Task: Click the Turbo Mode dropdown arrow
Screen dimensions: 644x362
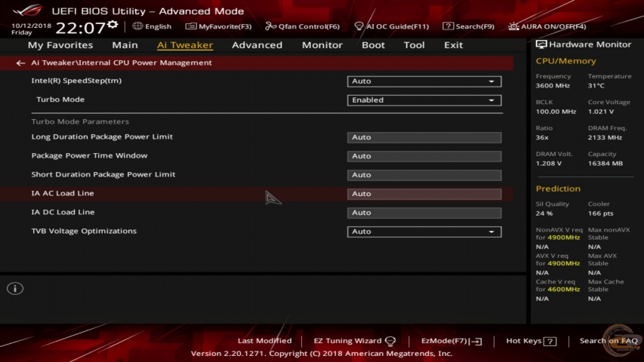Action: click(x=491, y=100)
